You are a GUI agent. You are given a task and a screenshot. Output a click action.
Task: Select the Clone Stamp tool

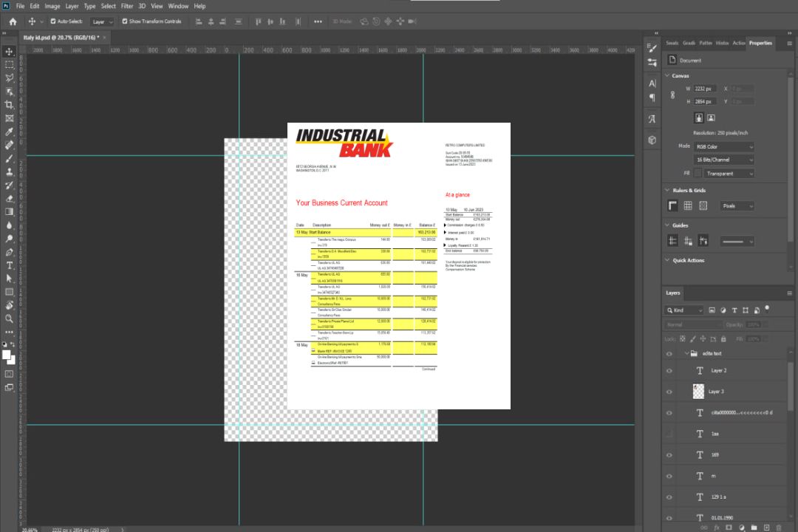click(9, 171)
